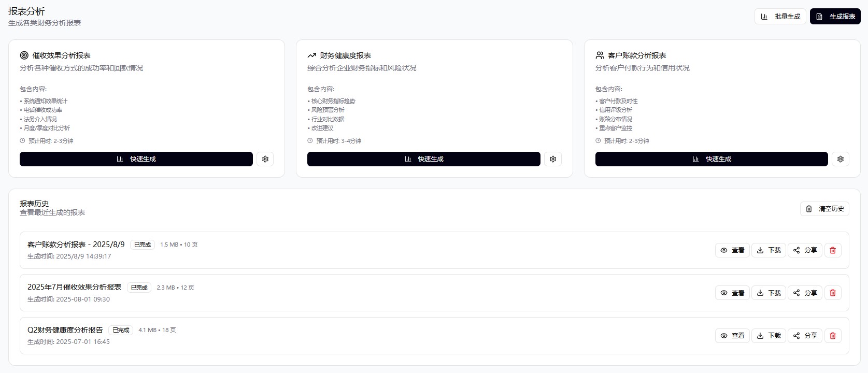Share the Q2财务健康度分析报告
Image resolution: width=868 pixels, height=373 pixels.
[x=805, y=336]
